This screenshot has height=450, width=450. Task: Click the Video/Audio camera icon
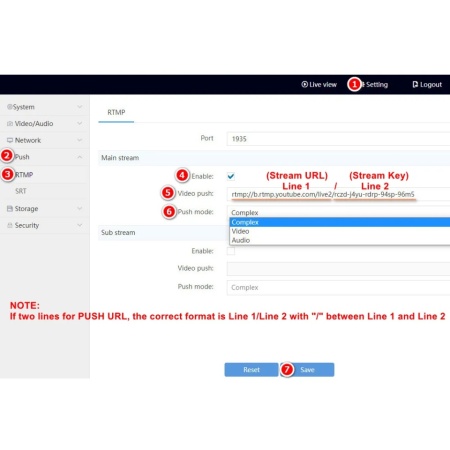coord(10,124)
